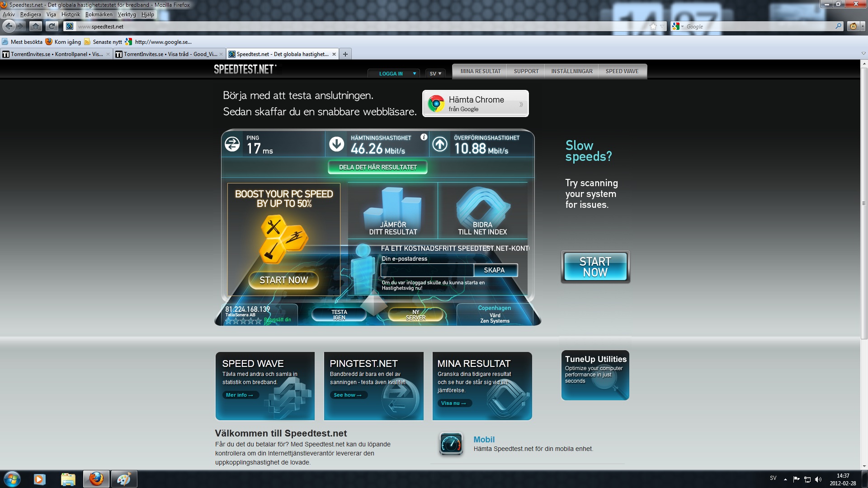The image size is (868, 488).
Task: Go back with the browser back arrow
Action: point(9,26)
